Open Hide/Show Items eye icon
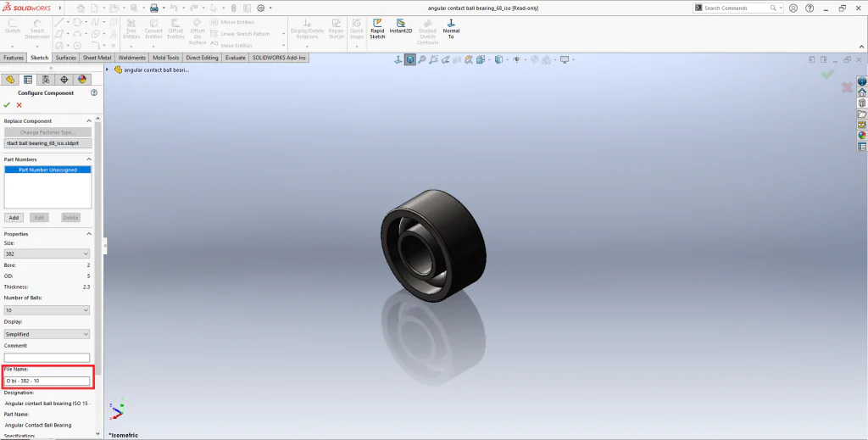 516,60
